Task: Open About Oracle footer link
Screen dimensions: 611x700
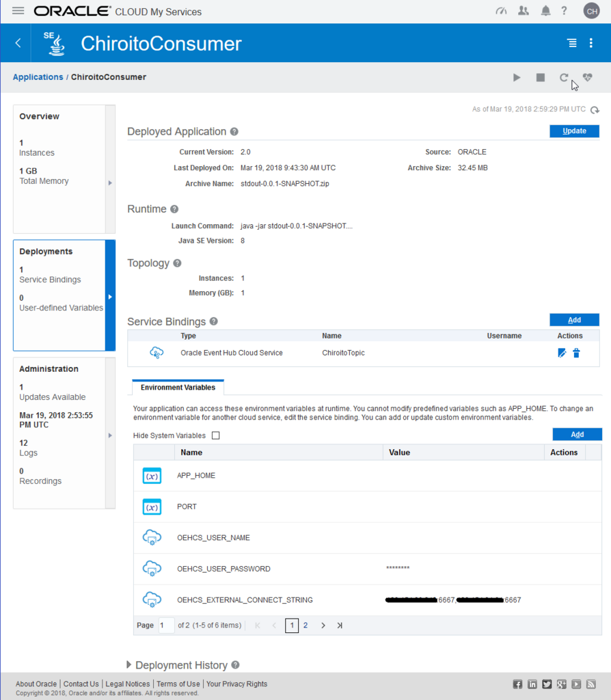Action: [36, 684]
